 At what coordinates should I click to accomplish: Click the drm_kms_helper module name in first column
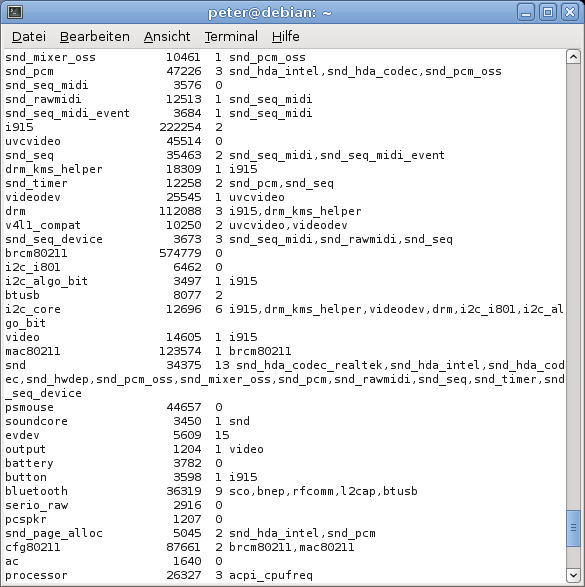coord(54,169)
